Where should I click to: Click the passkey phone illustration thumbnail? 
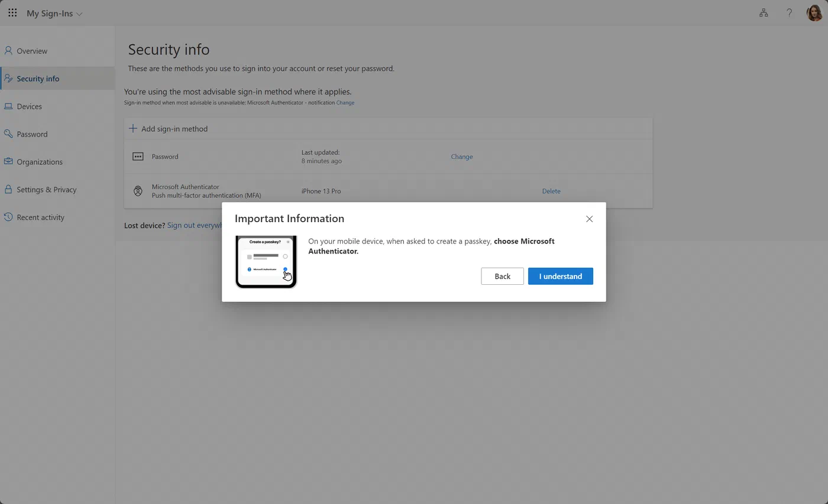click(x=266, y=262)
